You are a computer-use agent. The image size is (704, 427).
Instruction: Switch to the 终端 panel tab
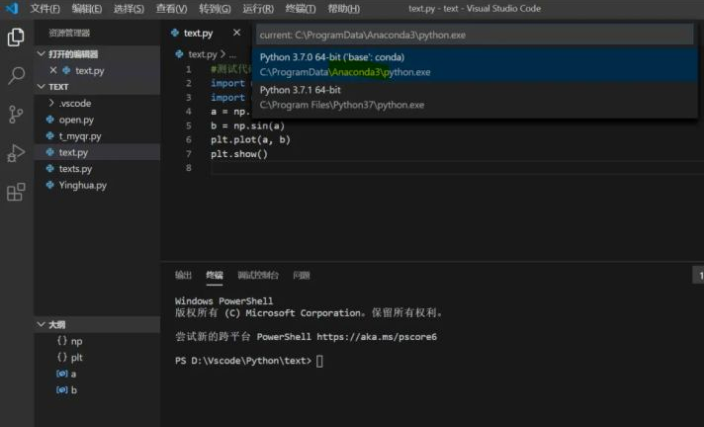tap(215, 275)
